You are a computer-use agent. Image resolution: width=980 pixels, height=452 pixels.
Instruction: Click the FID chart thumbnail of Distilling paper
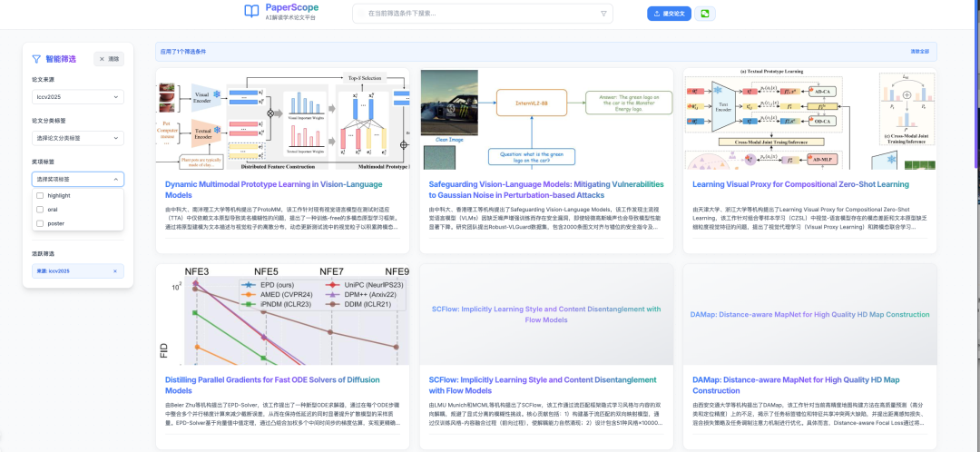pos(282,315)
